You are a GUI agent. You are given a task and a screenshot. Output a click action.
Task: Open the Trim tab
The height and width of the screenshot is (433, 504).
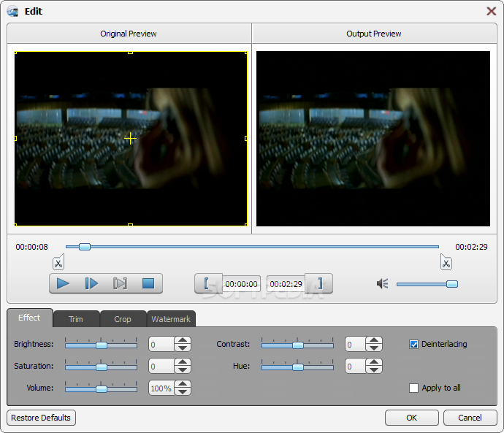tap(76, 319)
